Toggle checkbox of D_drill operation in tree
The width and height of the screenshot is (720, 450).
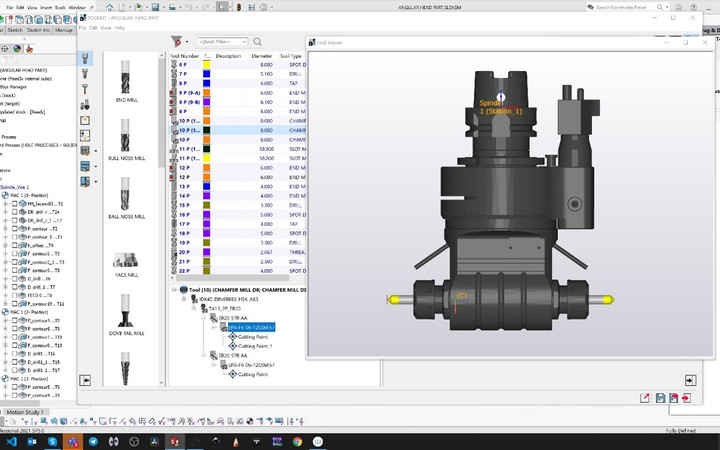coord(14,277)
